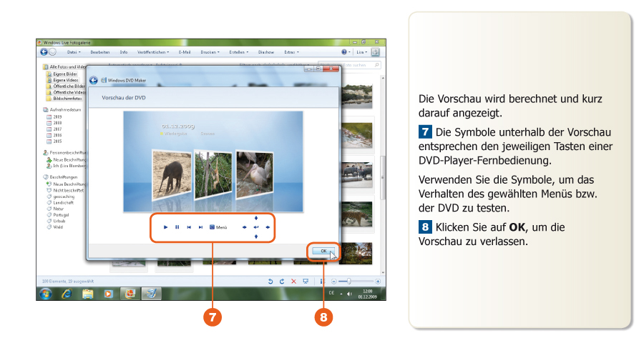Click the Diashow toolbar item
This screenshot has width=644, height=343.
coord(266,52)
